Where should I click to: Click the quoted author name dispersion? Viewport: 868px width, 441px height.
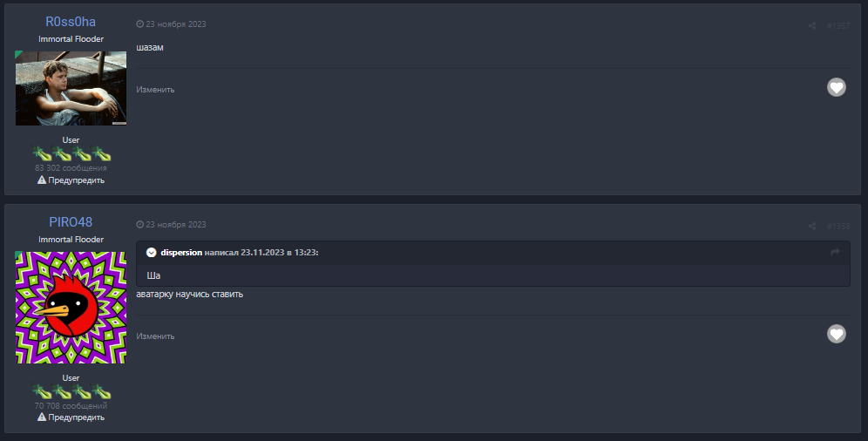click(181, 253)
